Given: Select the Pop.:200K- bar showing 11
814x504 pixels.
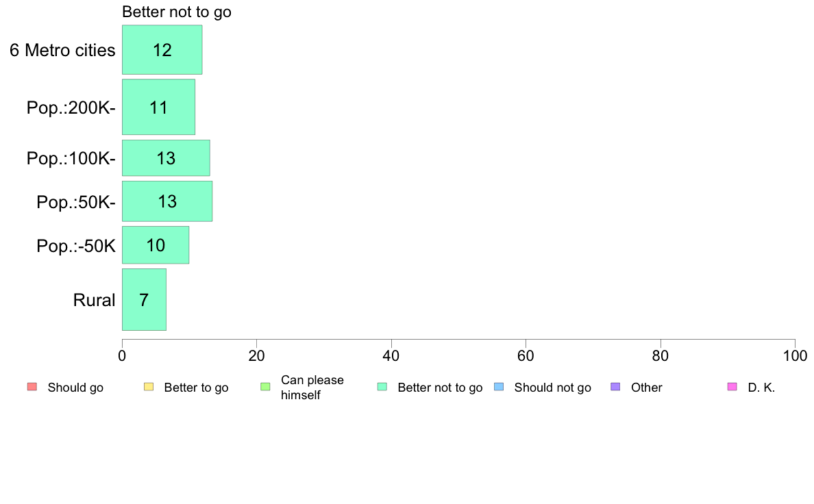Looking at the screenshot, I should click(x=158, y=107).
